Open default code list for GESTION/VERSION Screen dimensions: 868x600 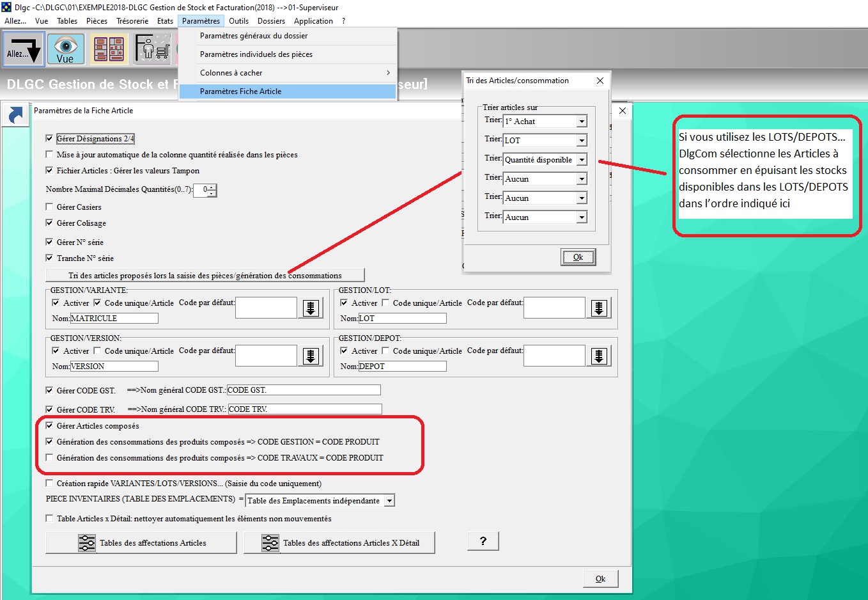311,356
